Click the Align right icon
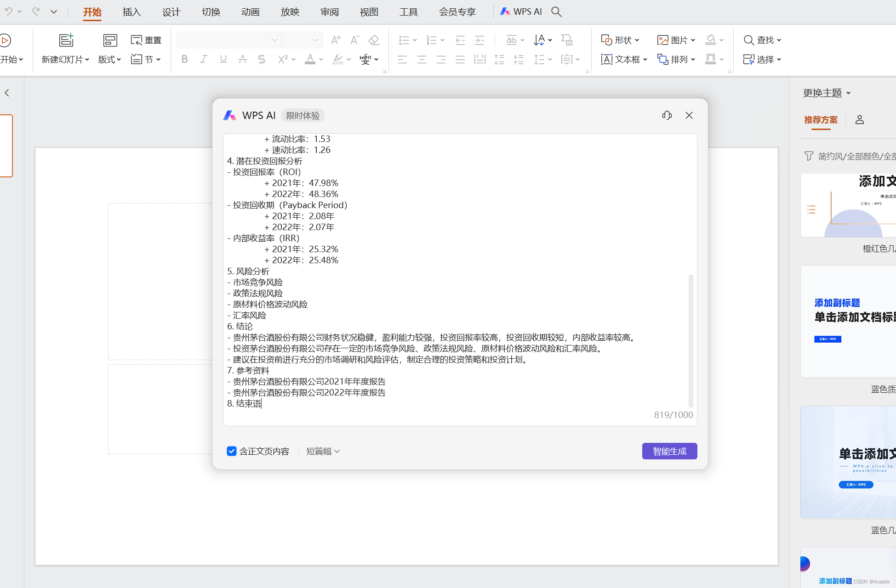Screen dimensions: 896x588 [441, 59]
